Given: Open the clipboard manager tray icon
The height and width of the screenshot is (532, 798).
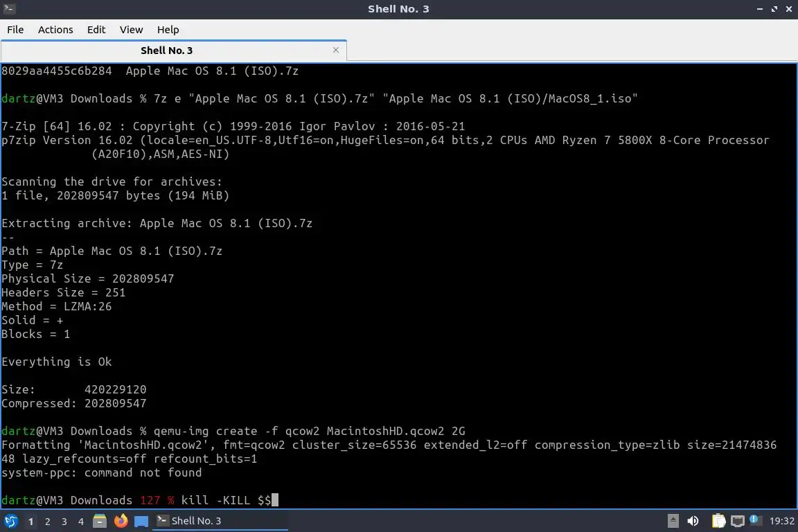Looking at the screenshot, I should point(718,521).
